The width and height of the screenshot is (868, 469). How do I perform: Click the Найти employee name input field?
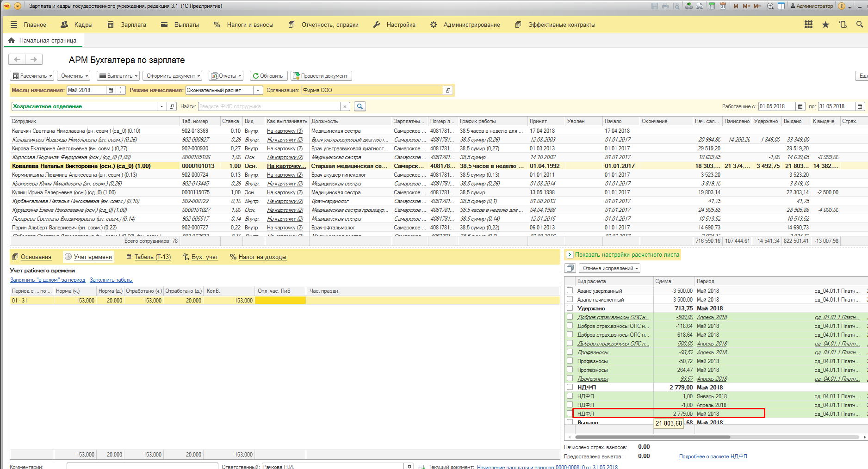coord(269,106)
